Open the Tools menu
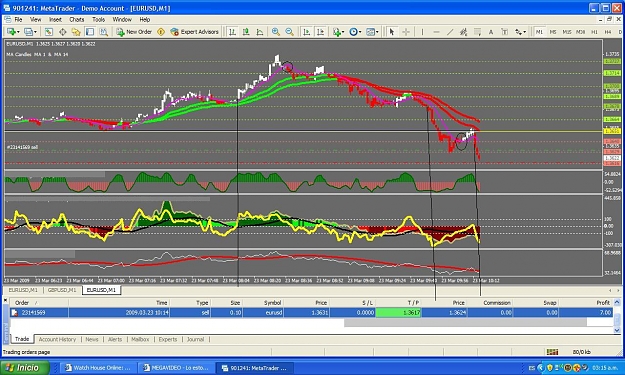The image size is (625, 375). (x=98, y=19)
